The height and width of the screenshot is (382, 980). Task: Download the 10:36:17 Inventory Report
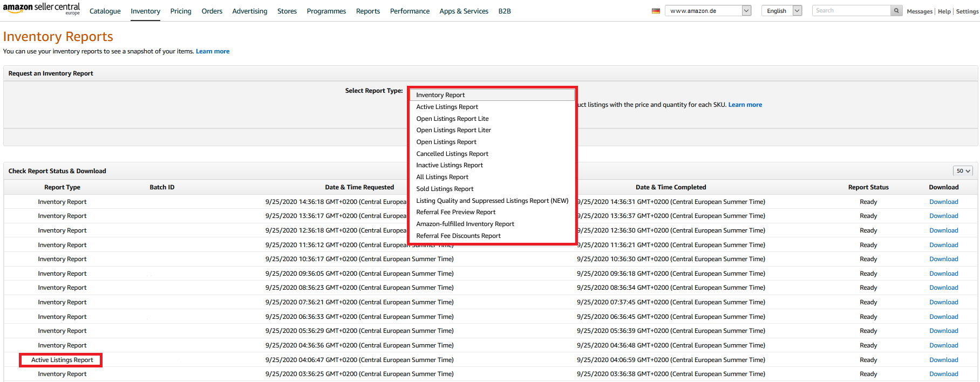tap(944, 259)
